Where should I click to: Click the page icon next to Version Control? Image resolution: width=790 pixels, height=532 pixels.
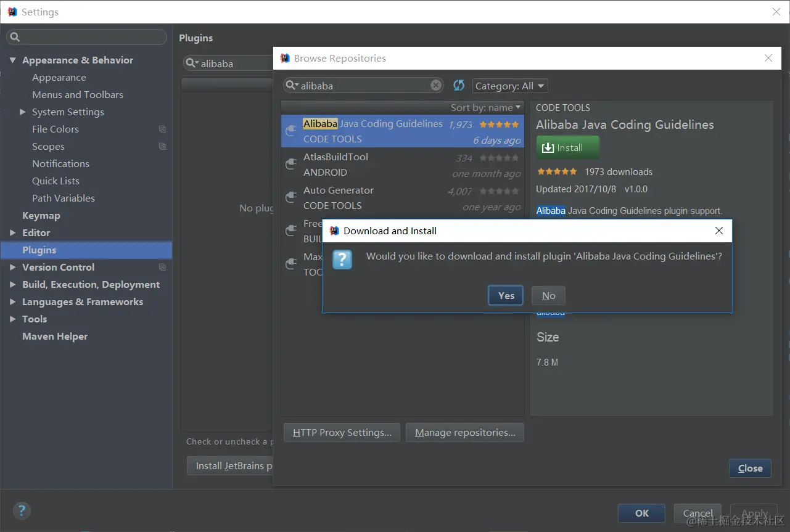coord(163,267)
